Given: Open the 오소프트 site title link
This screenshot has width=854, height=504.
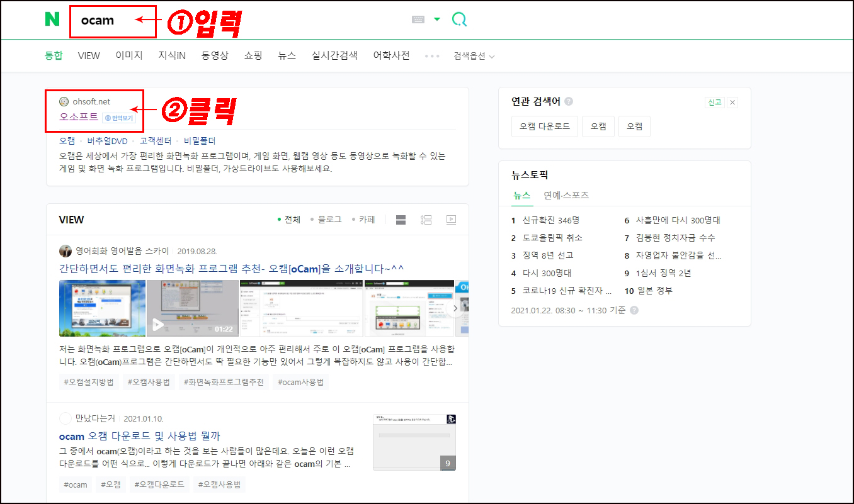Looking at the screenshot, I should [79, 117].
